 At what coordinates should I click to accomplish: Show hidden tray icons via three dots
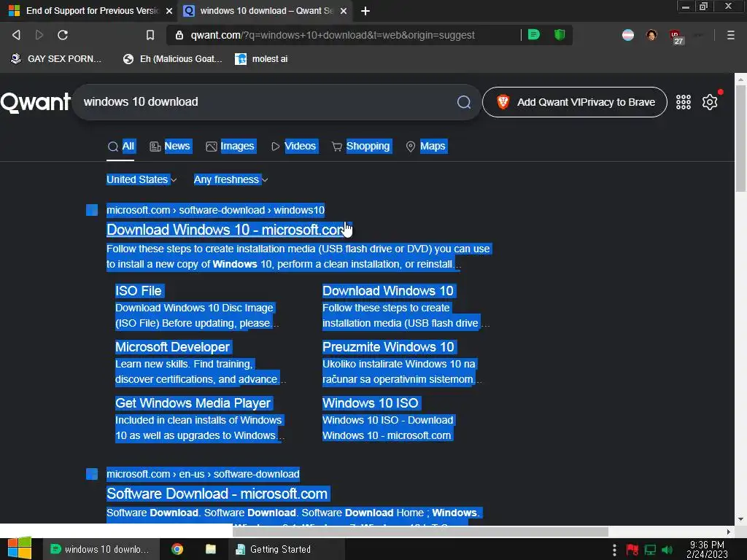pos(614,550)
